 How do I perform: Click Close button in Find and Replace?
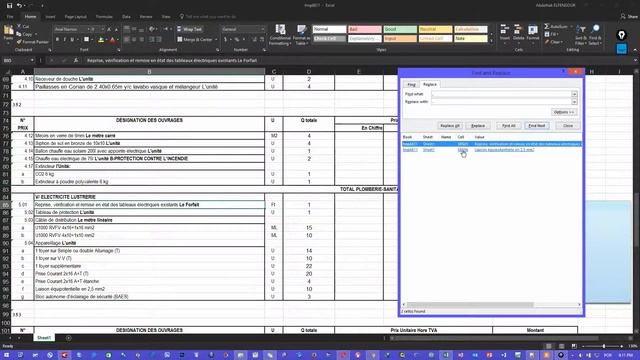568,126
